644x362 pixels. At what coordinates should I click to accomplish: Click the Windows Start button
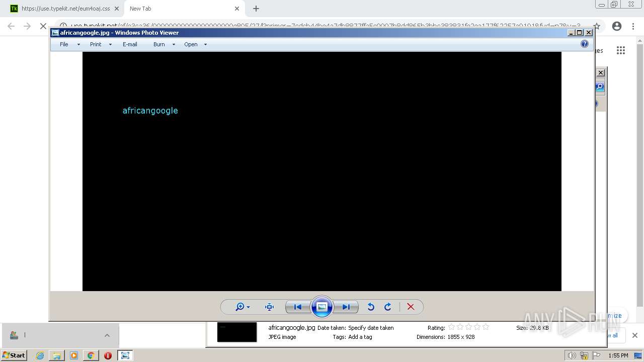pyautogui.click(x=14, y=355)
